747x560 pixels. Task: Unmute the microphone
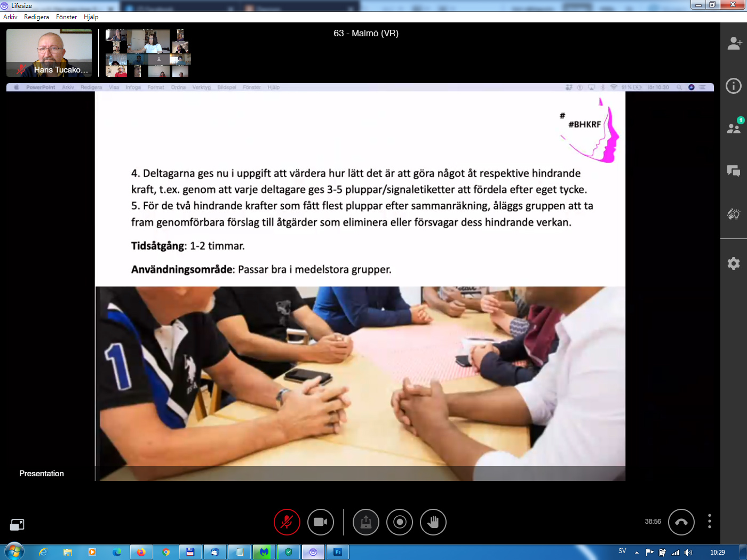coord(287,522)
